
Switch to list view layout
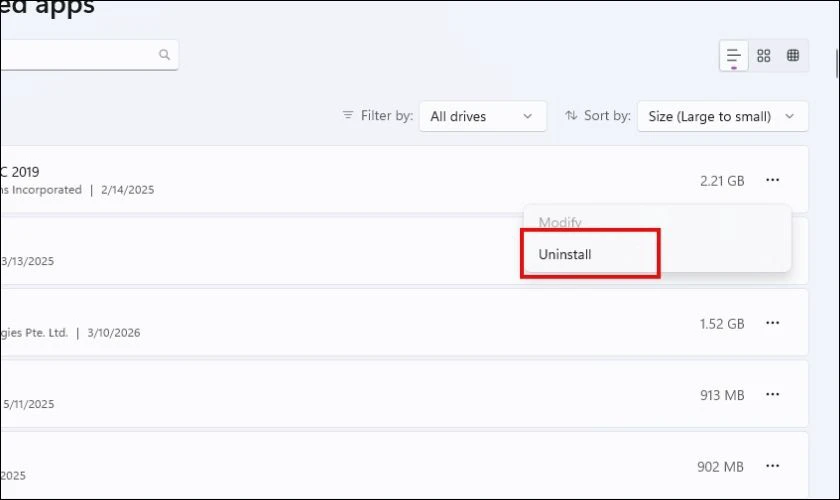733,56
